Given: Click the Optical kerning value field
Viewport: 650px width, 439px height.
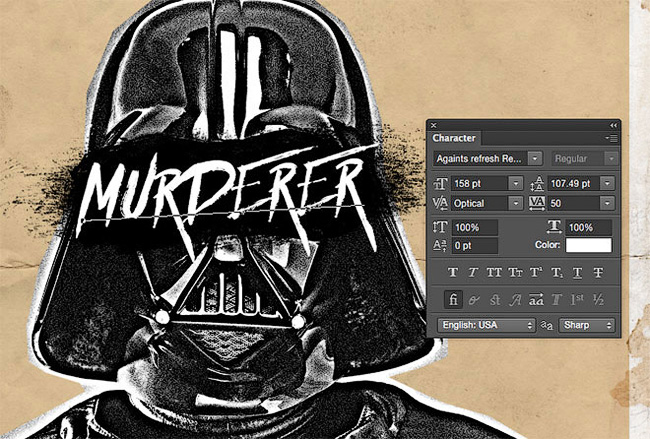Looking at the screenshot, I should (480, 203).
